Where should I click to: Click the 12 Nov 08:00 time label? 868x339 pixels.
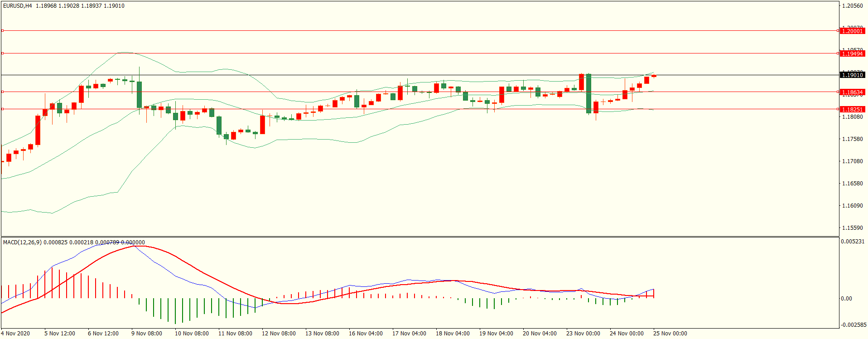(x=279, y=334)
